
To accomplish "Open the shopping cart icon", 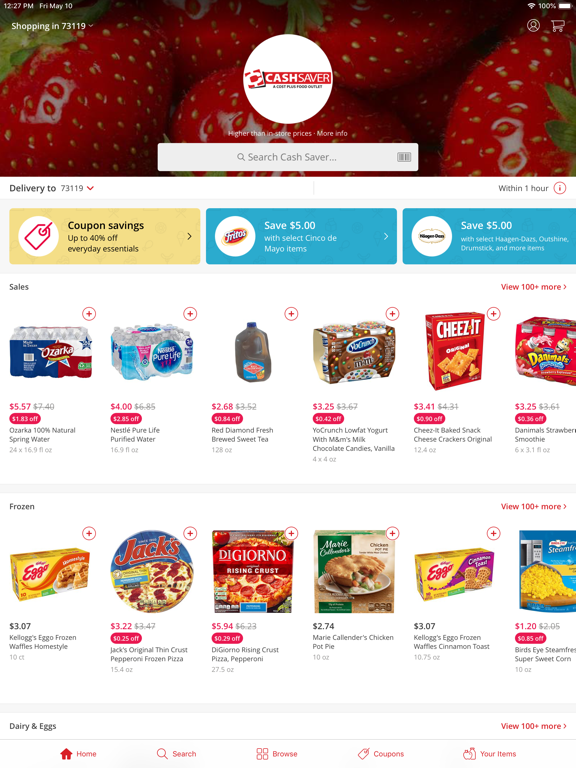I will click(x=557, y=25).
